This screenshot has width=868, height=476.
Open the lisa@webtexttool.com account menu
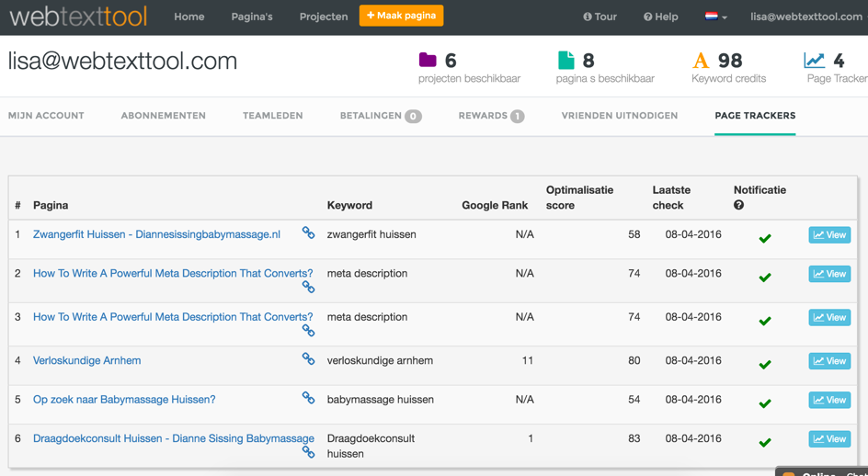pyautogui.click(x=805, y=17)
